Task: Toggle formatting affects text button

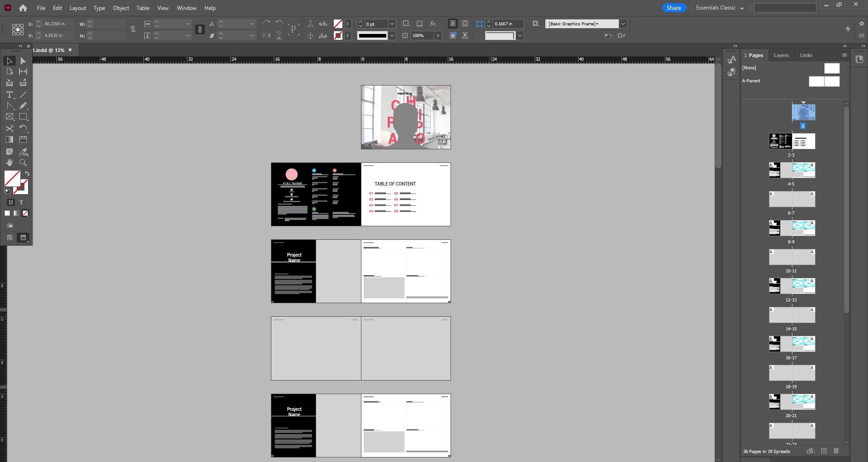Action: (x=21, y=202)
